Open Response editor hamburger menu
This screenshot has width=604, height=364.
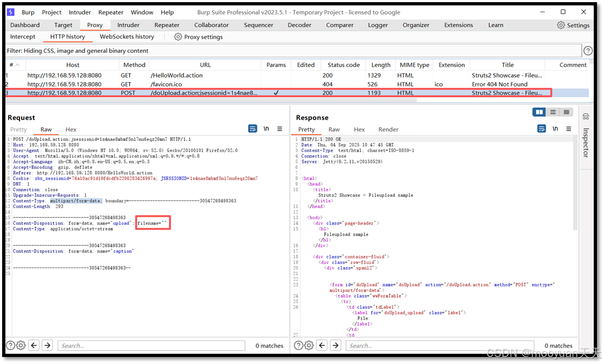[568, 129]
